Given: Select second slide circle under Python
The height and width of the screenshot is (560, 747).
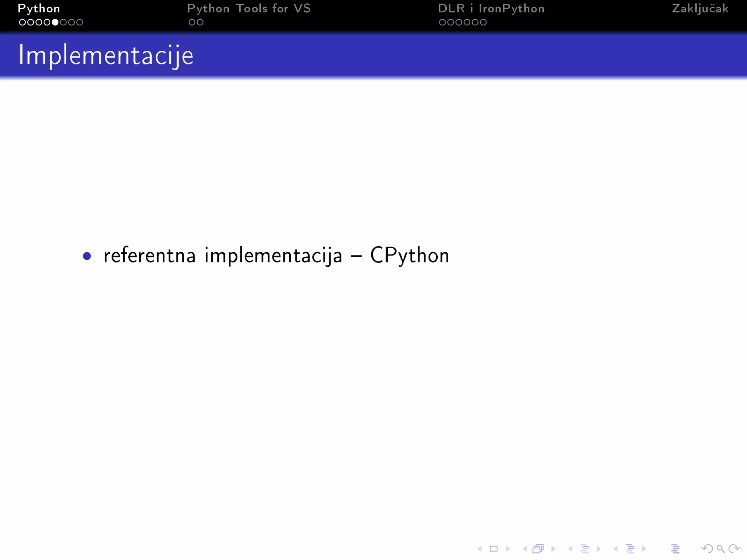Looking at the screenshot, I should pyautogui.click(x=31, y=22).
